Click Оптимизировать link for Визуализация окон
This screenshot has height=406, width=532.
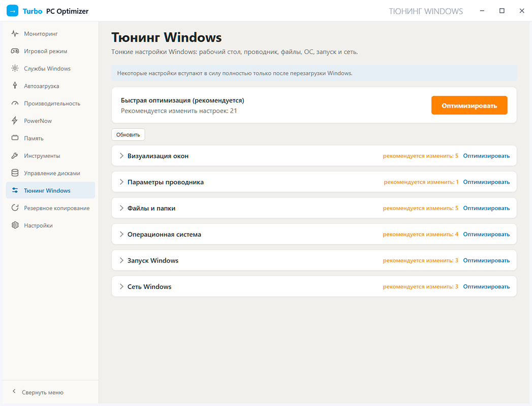coord(486,156)
